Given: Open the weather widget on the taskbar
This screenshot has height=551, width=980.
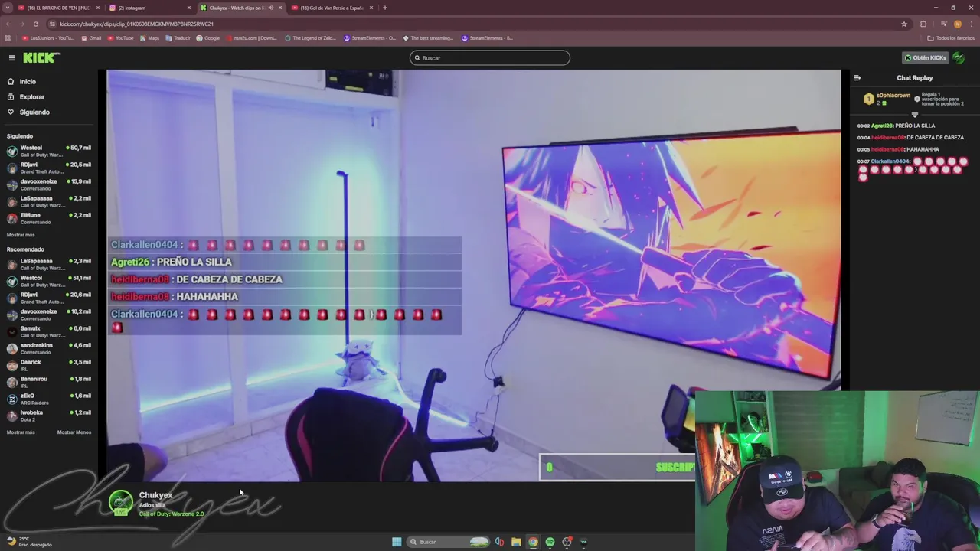Looking at the screenshot, I should pyautogui.click(x=29, y=542).
